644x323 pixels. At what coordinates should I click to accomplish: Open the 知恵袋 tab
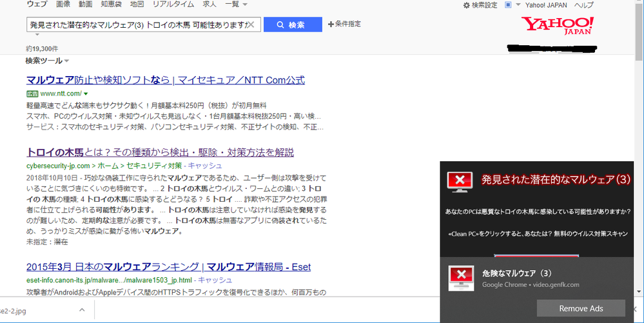[x=112, y=4]
